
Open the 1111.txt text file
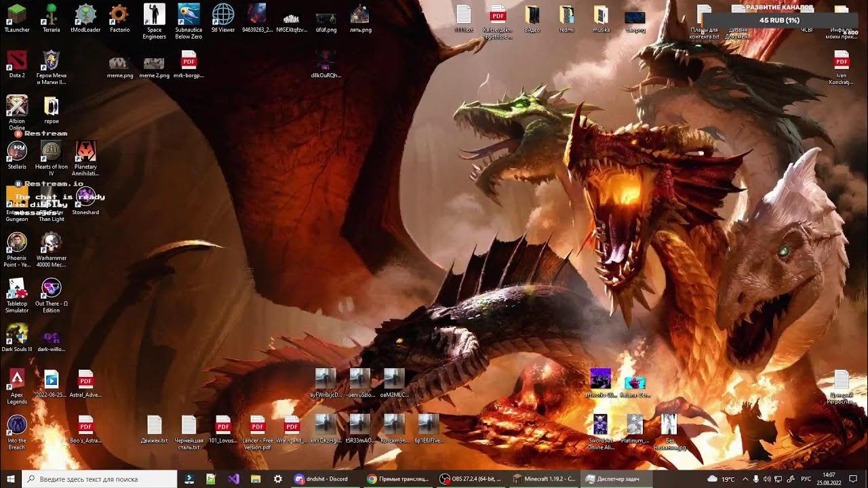[464, 18]
